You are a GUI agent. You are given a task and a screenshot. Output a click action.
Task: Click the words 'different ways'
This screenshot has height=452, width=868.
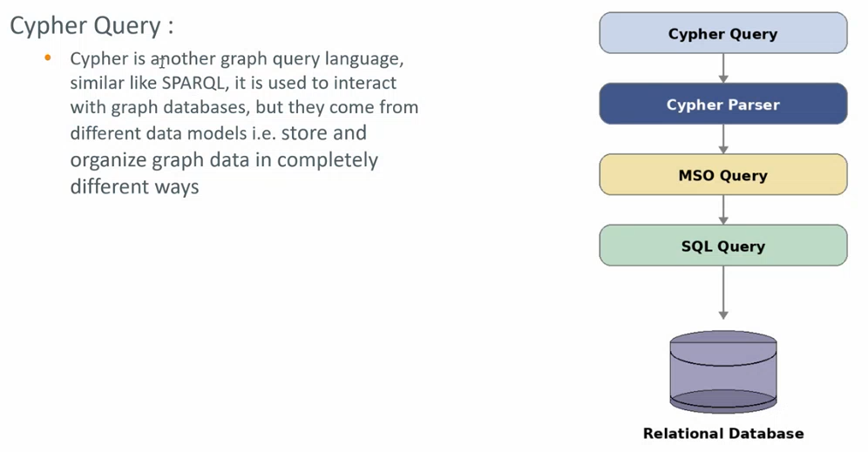click(134, 186)
